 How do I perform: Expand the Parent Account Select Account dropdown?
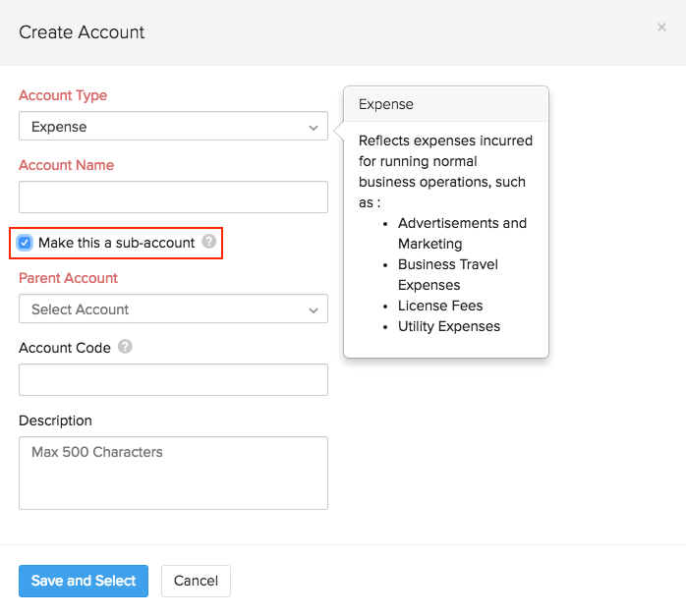click(x=172, y=309)
